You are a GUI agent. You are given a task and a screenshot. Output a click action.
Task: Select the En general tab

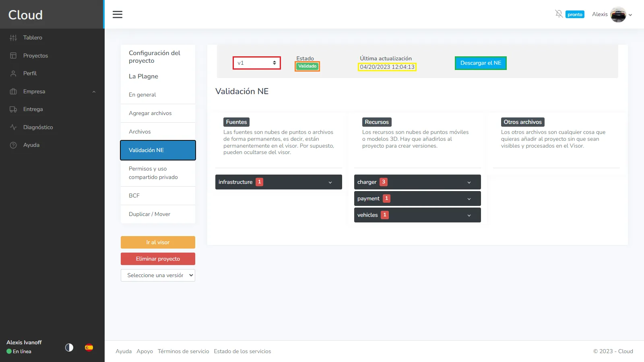tap(158, 95)
